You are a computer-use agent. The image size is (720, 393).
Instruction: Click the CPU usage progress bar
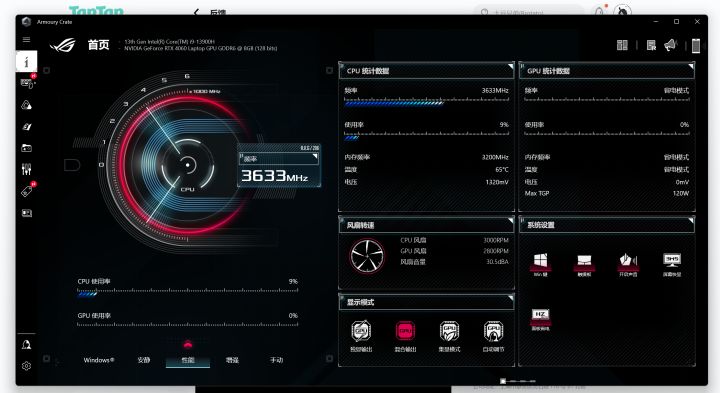187,291
